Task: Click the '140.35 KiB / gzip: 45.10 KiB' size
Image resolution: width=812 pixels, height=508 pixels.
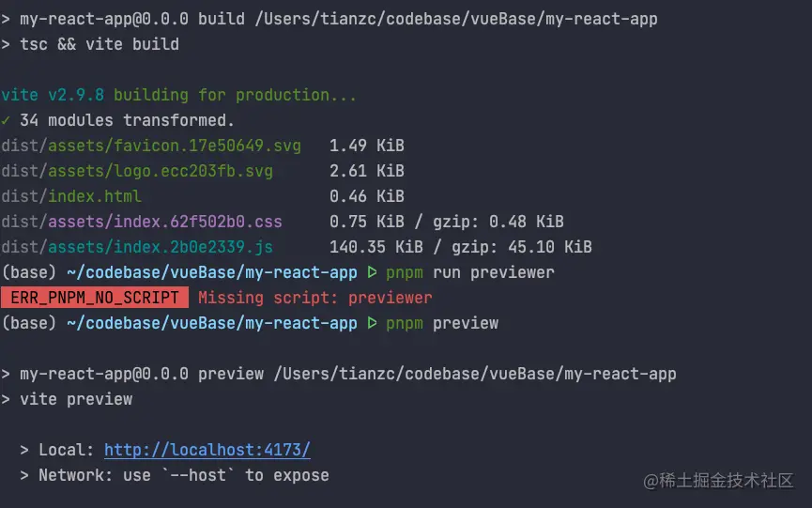Action: [460, 247]
